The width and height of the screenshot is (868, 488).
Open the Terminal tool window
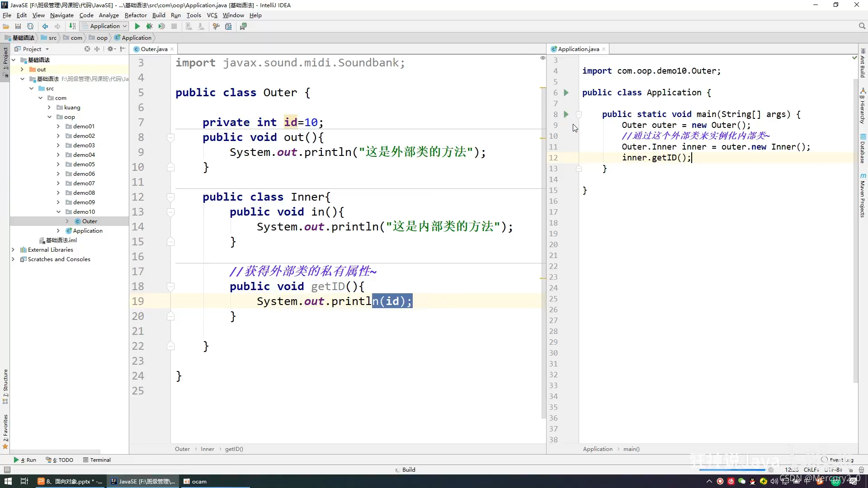[97, 460]
